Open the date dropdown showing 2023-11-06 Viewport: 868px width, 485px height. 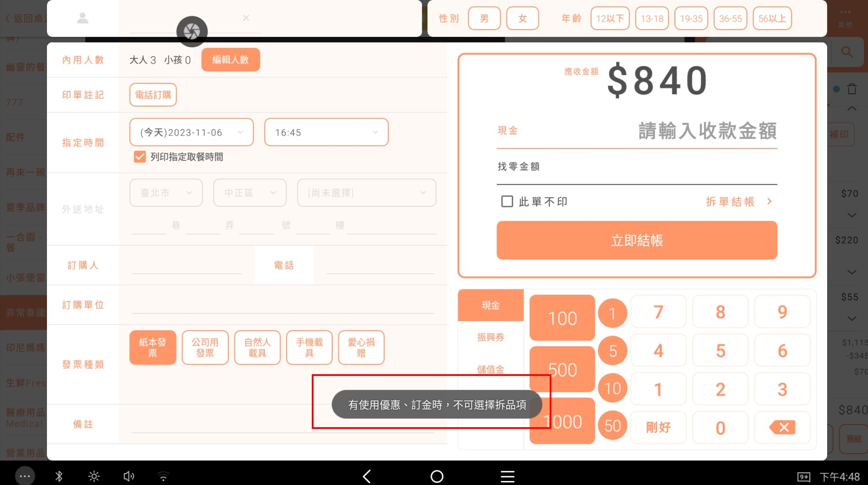coord(191,132)
